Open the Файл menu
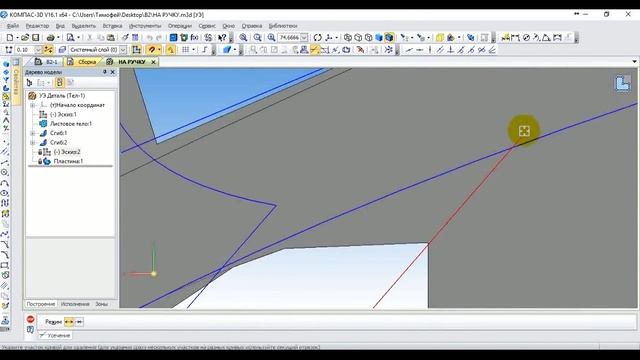Viewport: 640px width, 360px height. [x=13, y=26]
